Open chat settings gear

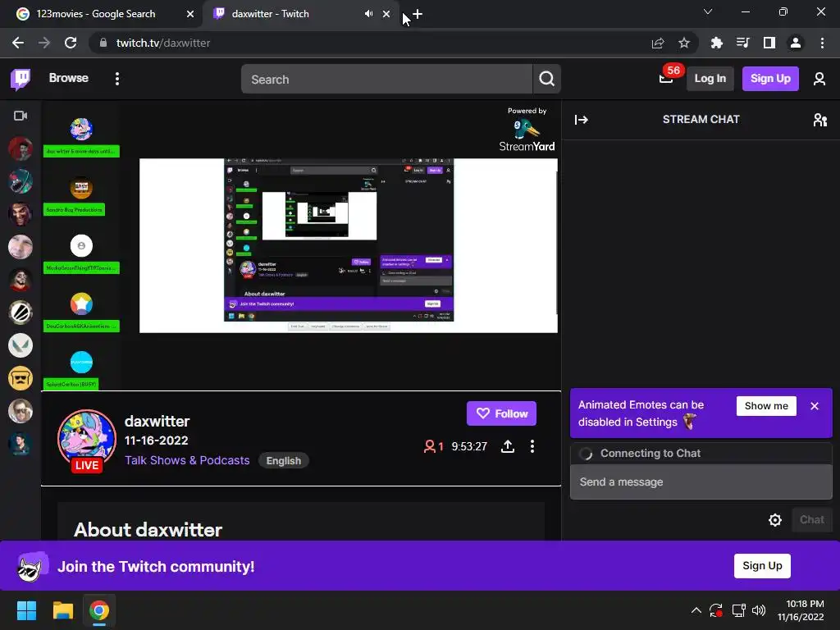[774, 519]
